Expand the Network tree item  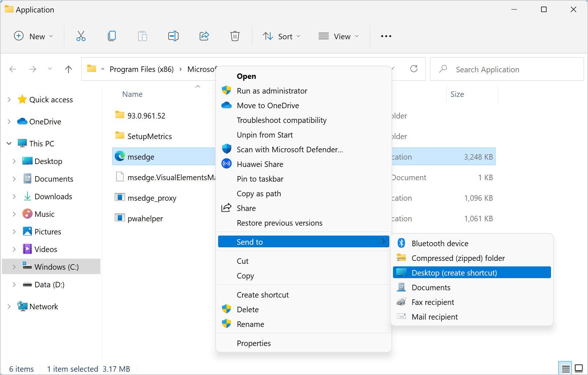(9, 306)
